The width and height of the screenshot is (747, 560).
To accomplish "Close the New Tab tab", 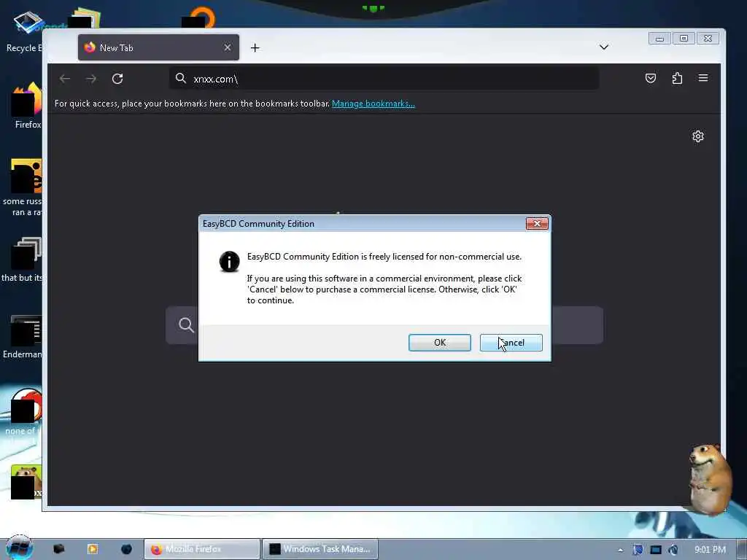I will pyautogui.click(x=228, y=47).
